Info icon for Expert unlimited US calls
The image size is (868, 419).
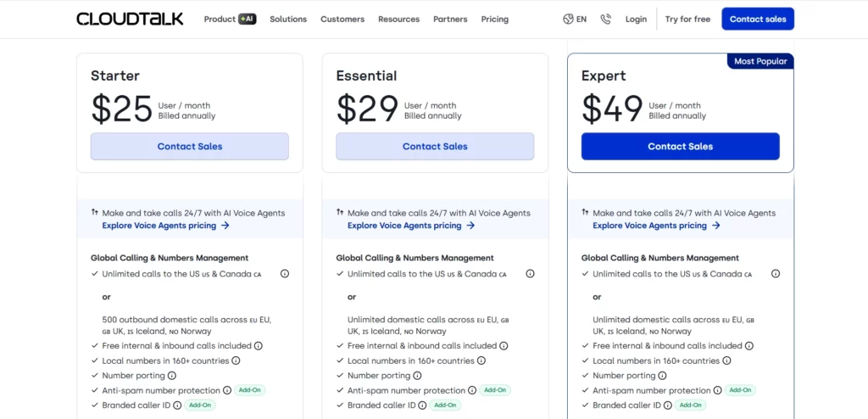776,274
